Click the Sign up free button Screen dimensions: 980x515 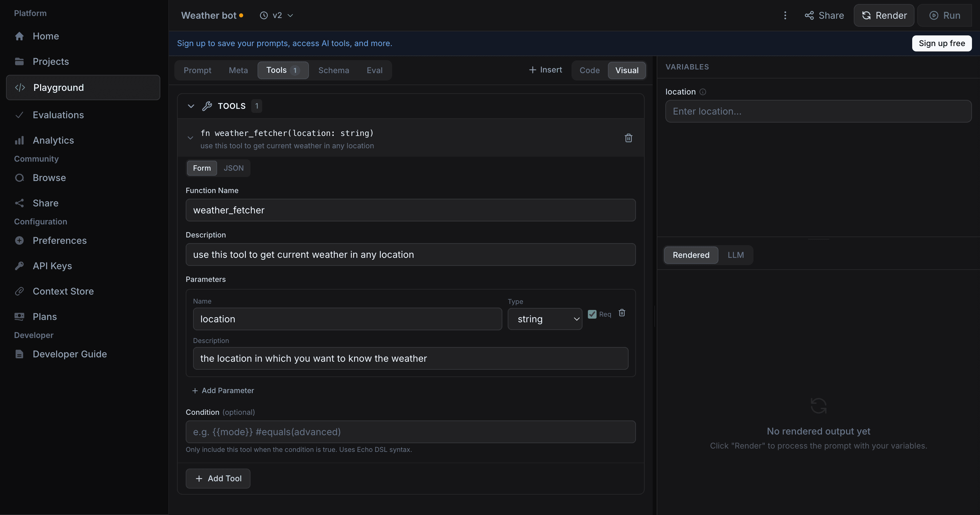(942, 43)
